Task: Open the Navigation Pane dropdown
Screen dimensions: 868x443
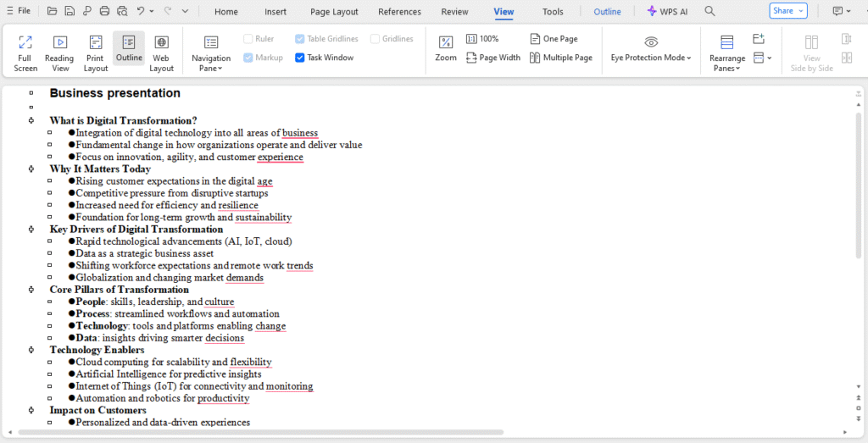Action: [211, 58]
